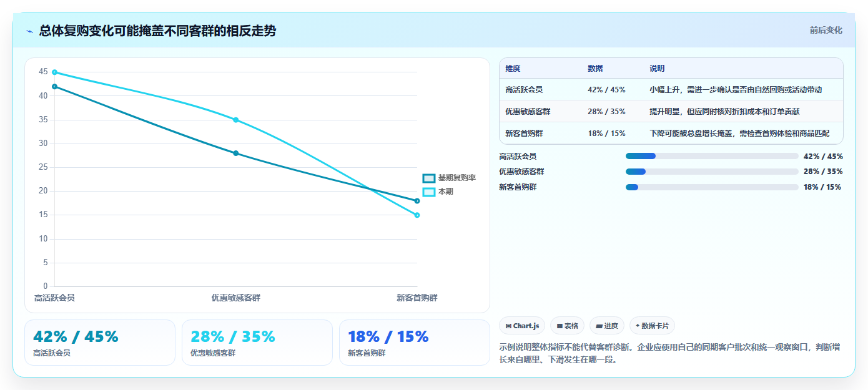This screenshot has height=390, width=868.
Task: Click the 前后变化 label in header
Action: 826,30
